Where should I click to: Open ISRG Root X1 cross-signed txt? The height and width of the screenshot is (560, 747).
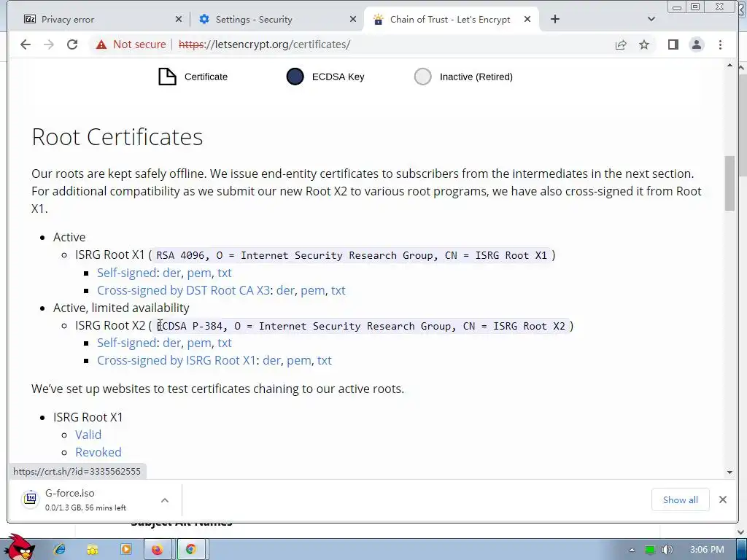click(325, 360)
